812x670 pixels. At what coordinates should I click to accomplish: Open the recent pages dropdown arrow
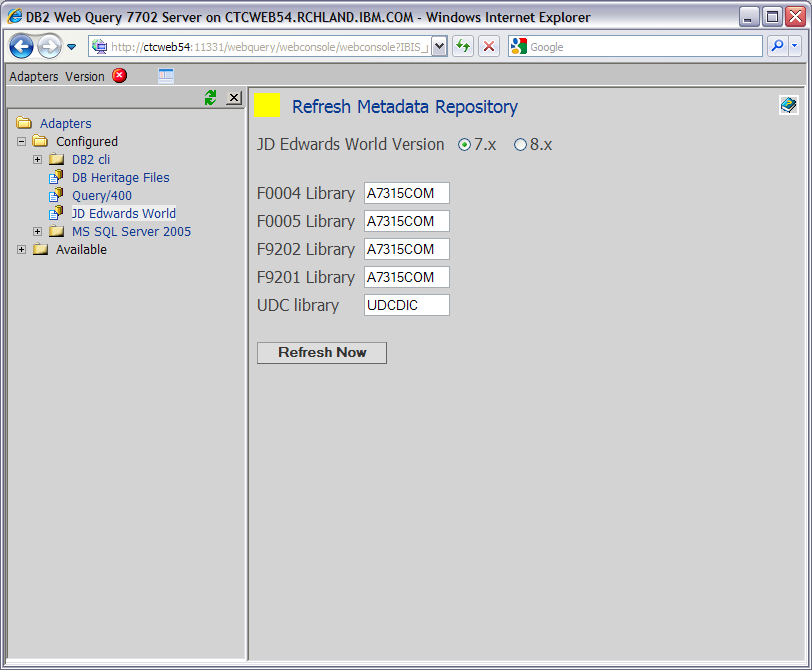(71, 47)
